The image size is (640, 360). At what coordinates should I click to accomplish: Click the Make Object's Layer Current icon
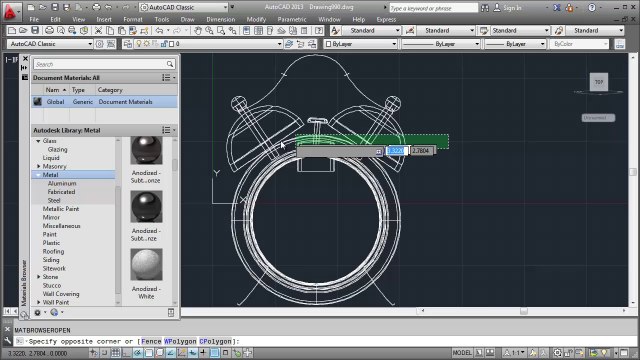[289, 44]
